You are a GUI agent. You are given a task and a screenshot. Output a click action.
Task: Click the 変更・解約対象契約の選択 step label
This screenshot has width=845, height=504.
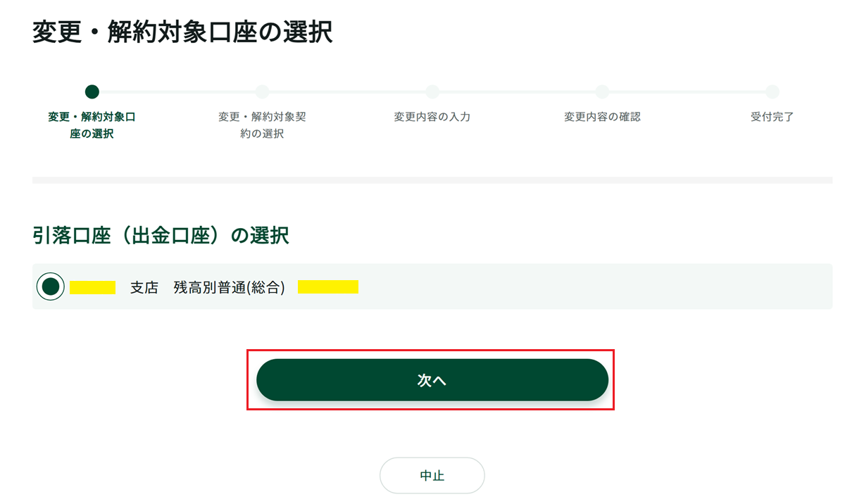[262, 125]
